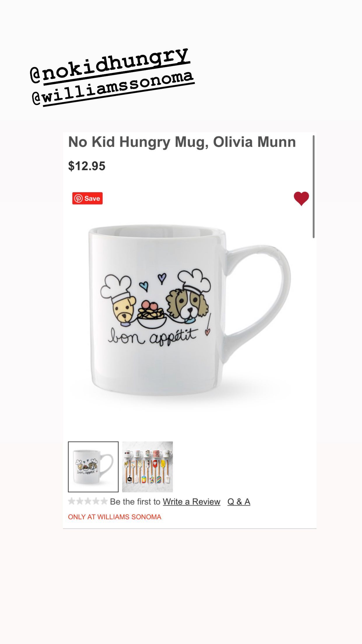Toggle the red heart favorite icon
The height and width of the screenshot is (644, 362).
(301, 199)
